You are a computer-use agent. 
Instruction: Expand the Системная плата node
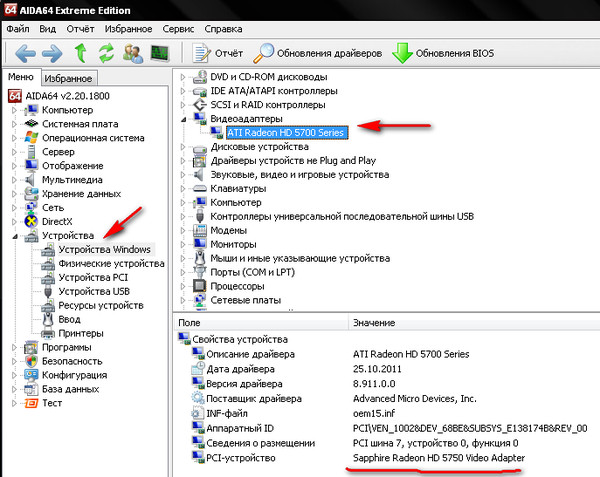[14, 124]
